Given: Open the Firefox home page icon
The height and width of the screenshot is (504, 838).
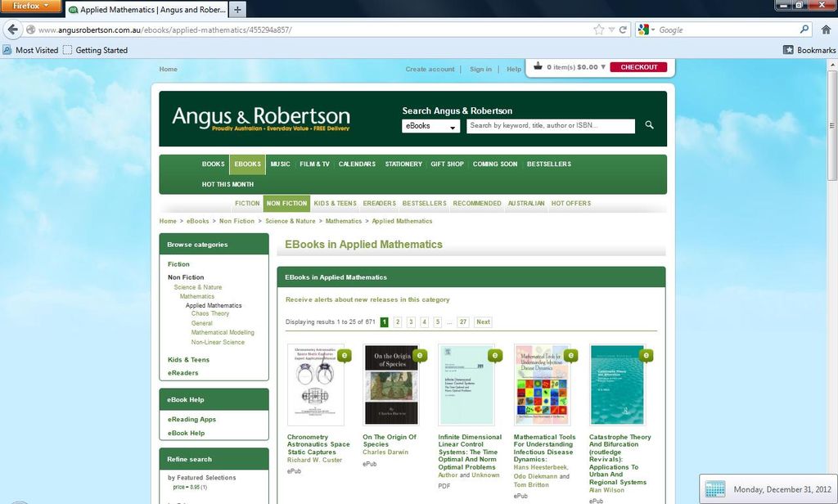Looking at the screenshot, I should coord(826,29).
